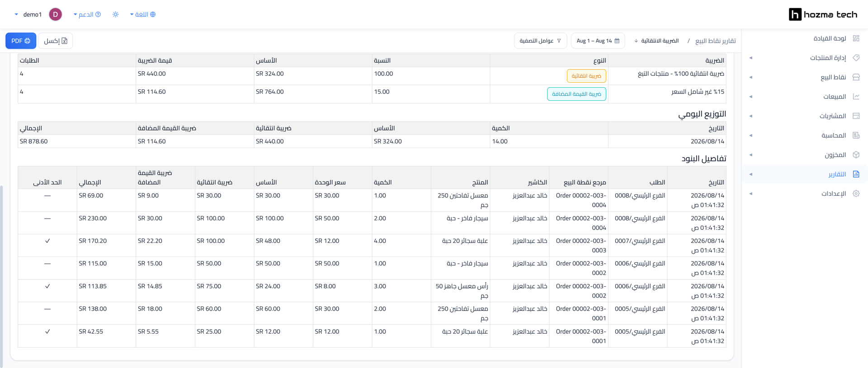Toggle the light/dark theme sun icon

click(116, 14)
